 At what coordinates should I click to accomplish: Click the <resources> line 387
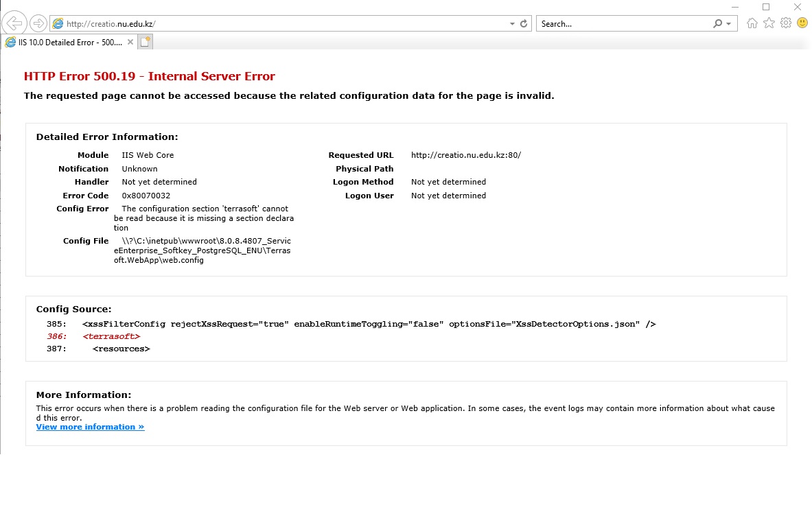(x=121, y=349)
